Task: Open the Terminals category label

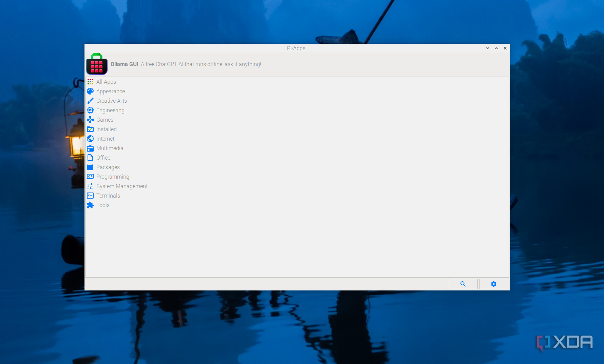Action: point(108,196)
